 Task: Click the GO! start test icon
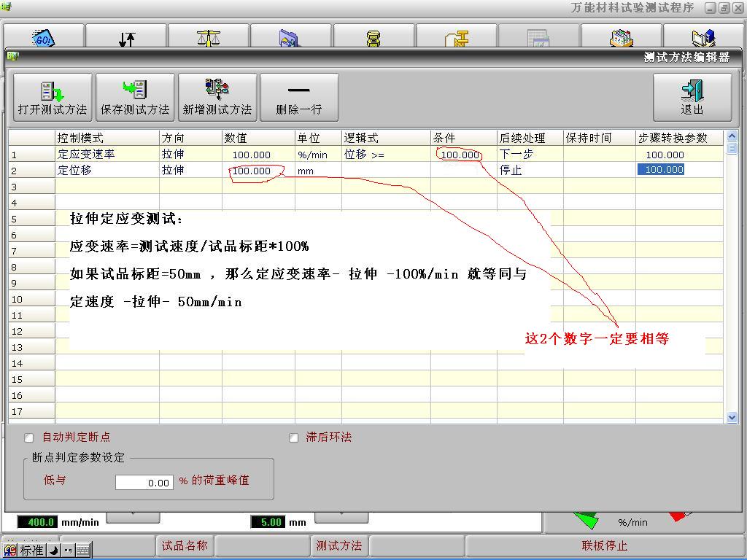(43, 38)
